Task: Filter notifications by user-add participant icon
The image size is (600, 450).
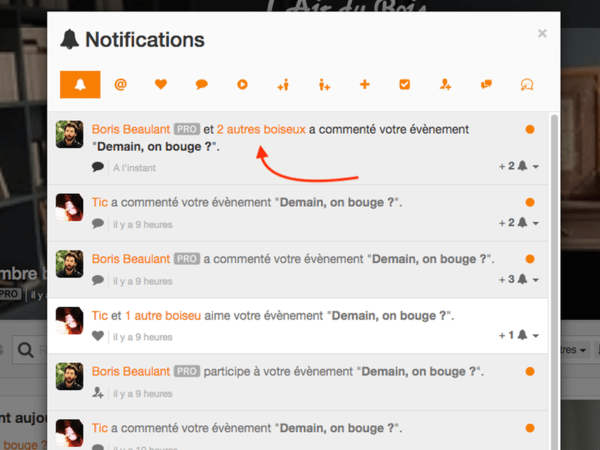Action: pyautogui.click(x=445, y=84)
